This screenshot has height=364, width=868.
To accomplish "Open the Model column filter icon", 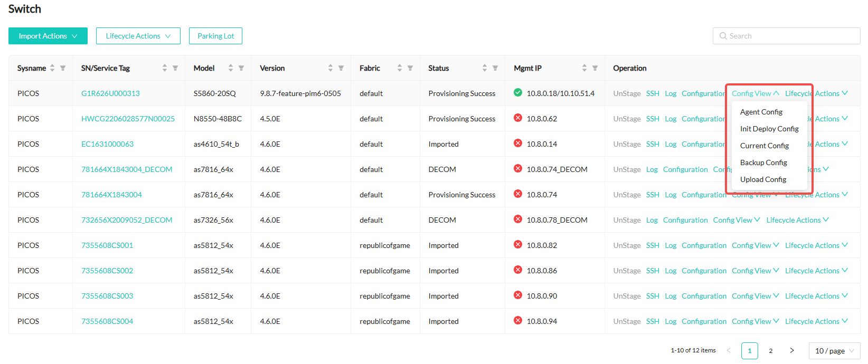I will click(x=241, y=68).
